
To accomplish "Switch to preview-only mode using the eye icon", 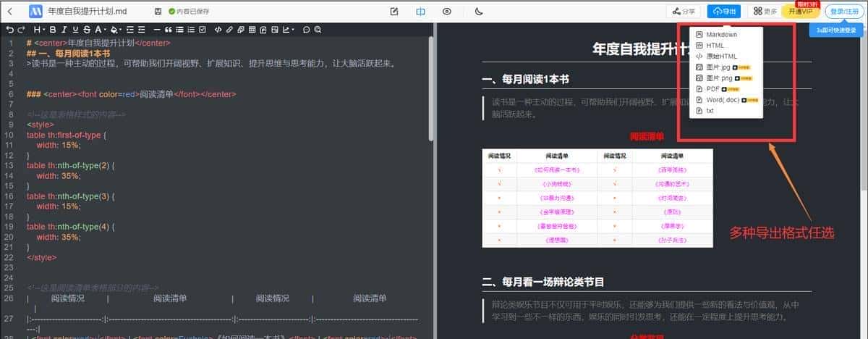I will 447,11.
